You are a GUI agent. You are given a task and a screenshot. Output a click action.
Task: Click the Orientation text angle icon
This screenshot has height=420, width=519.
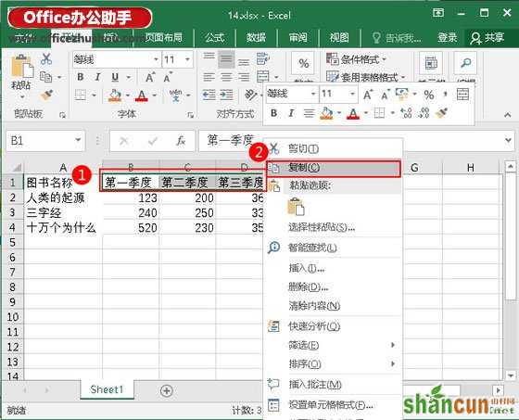pos(250,95)
